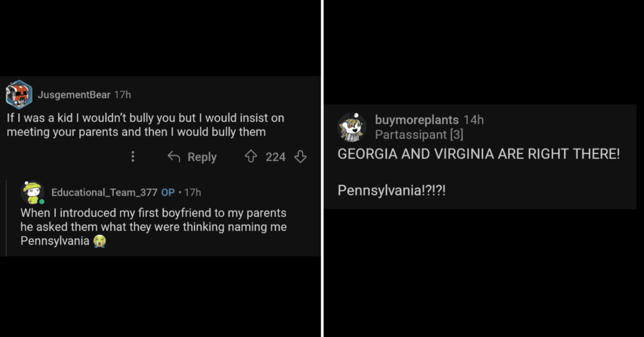This screenshot has width=644, height=337.
Task: Downvote JusgementBear's comment
Action: click(301, 157)
